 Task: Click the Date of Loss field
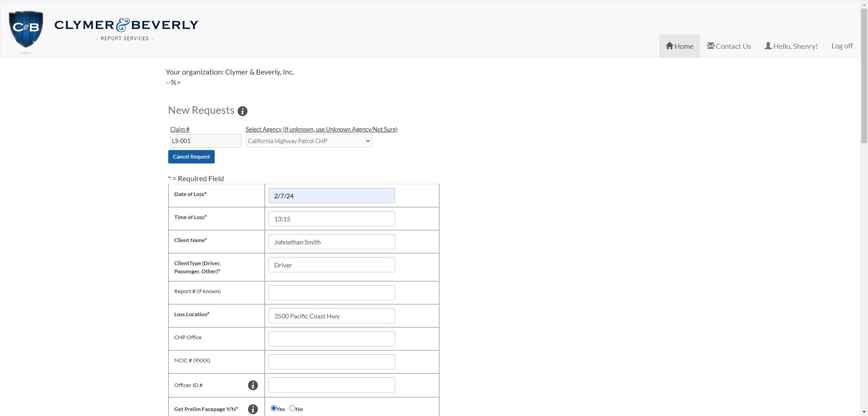pyautogui.click(x=331, y=196)
